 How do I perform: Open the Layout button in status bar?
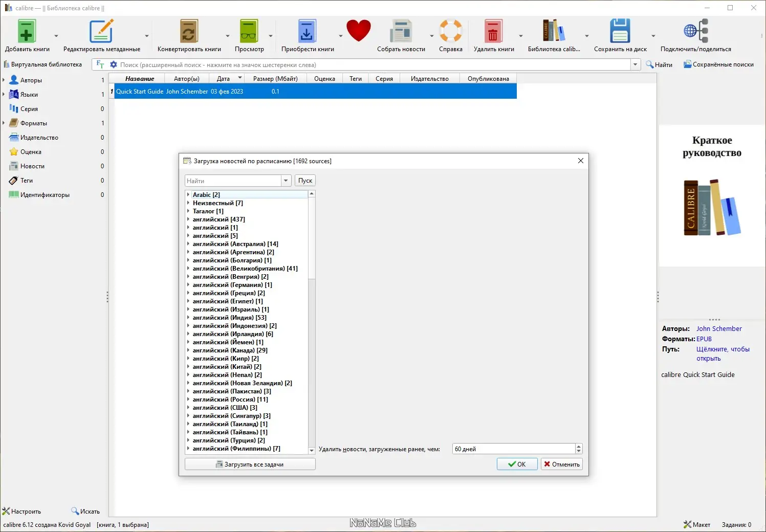pos(697,524)
